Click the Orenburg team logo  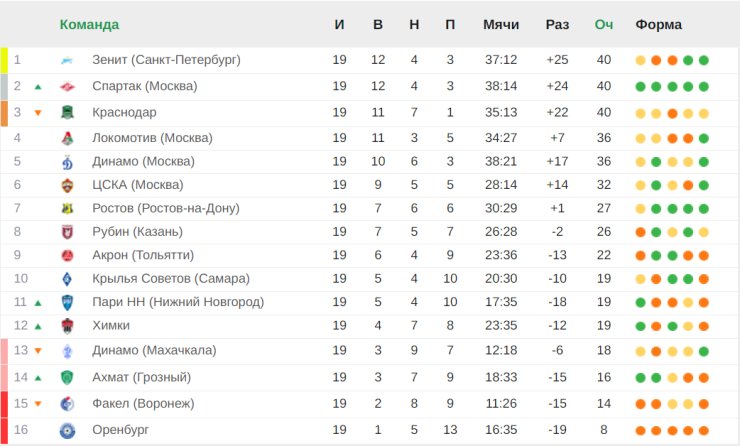click(67, 430)
